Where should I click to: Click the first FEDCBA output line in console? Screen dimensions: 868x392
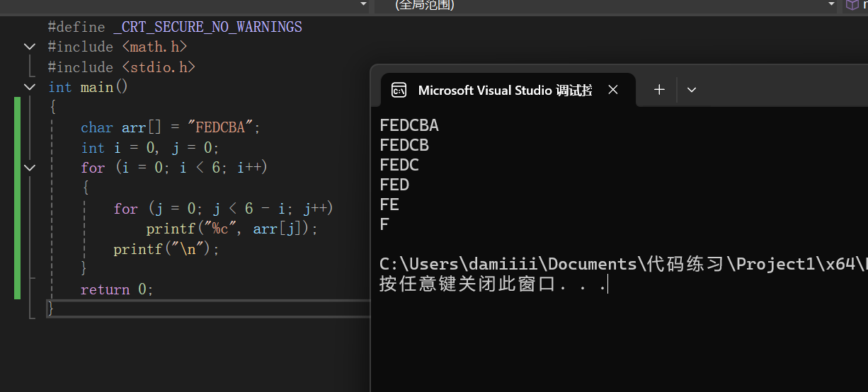[x=409, y=125]
